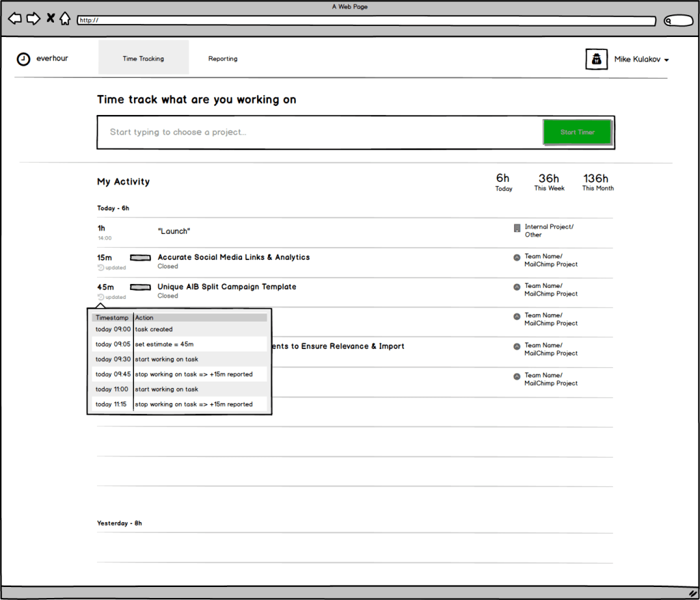Click the browser URL address bar
Image resolution: width=700 pixels, height=600 pixels.
pyautogui.click(x=366, y=21)
